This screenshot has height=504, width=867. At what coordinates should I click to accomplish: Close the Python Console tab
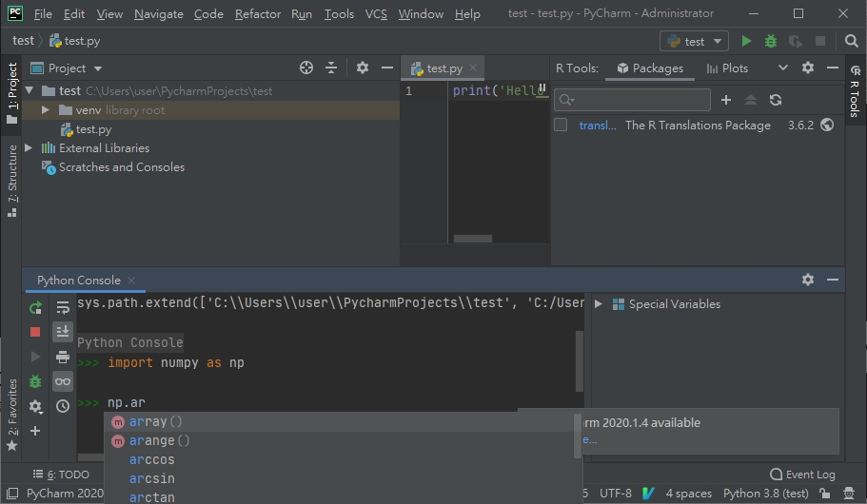[x=131, y=281]
